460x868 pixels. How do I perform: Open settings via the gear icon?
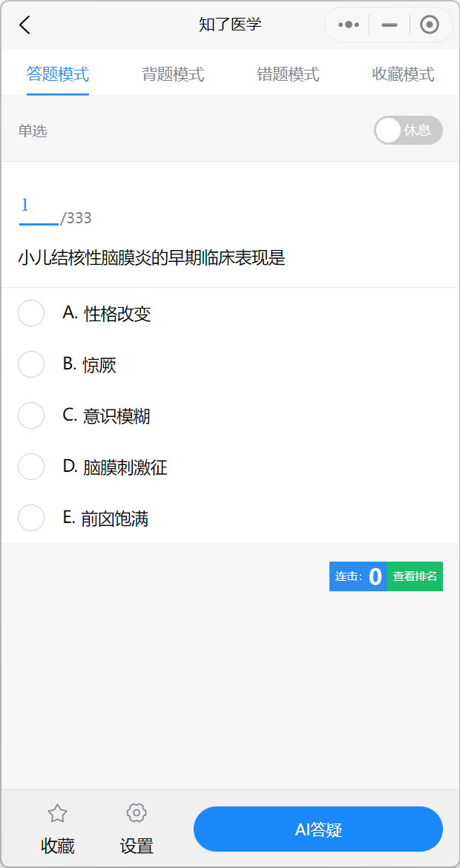137,813
